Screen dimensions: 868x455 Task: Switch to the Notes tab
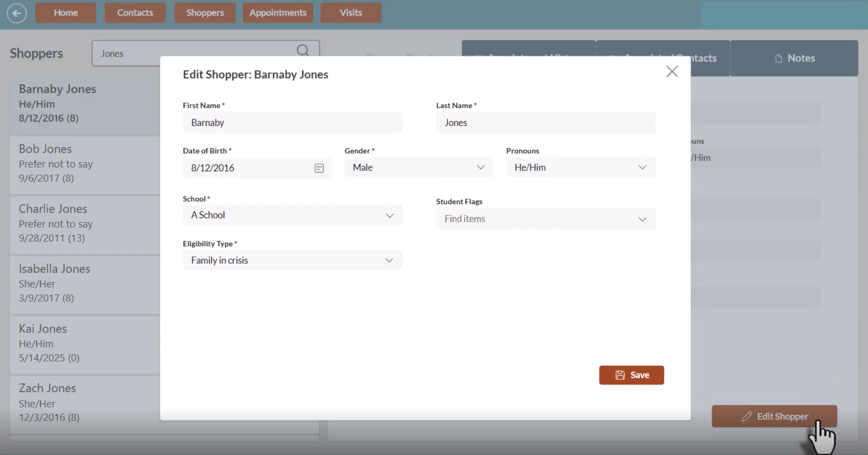tap(795, 58)
